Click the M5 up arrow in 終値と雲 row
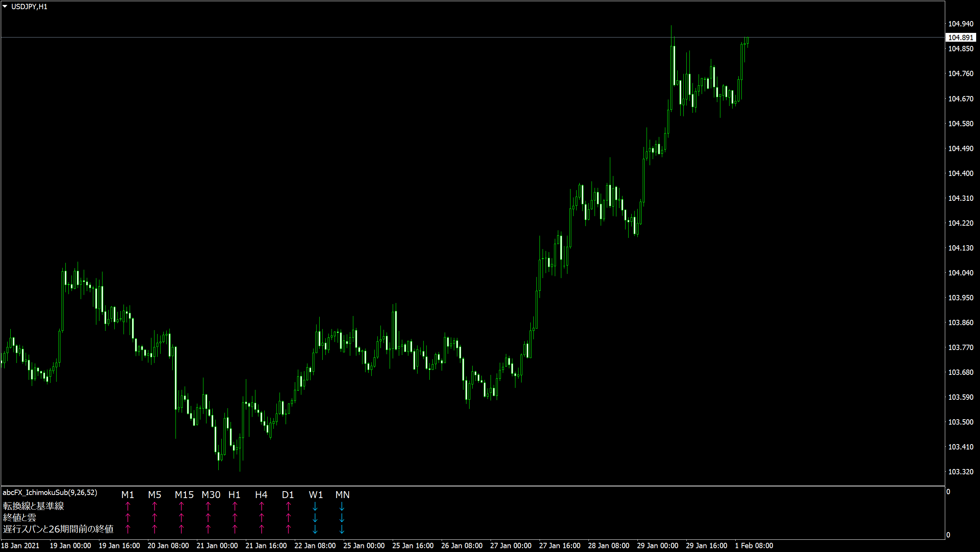 pos(155,518)
